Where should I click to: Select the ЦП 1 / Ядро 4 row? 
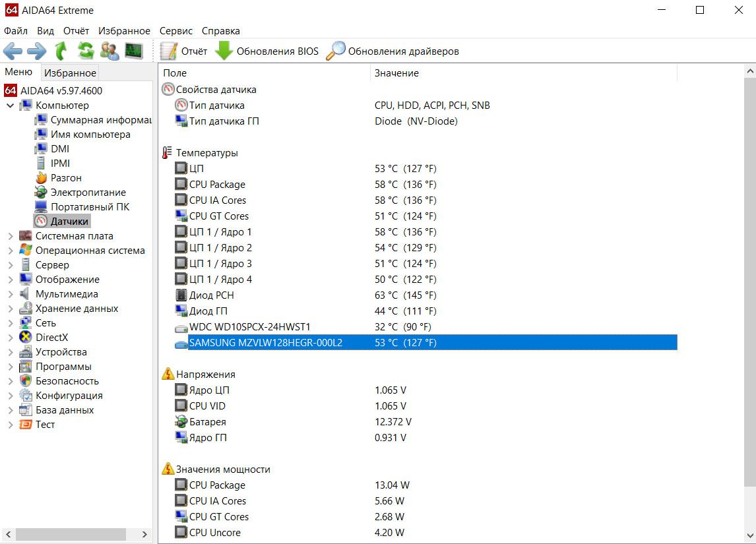tap(425, 280)
